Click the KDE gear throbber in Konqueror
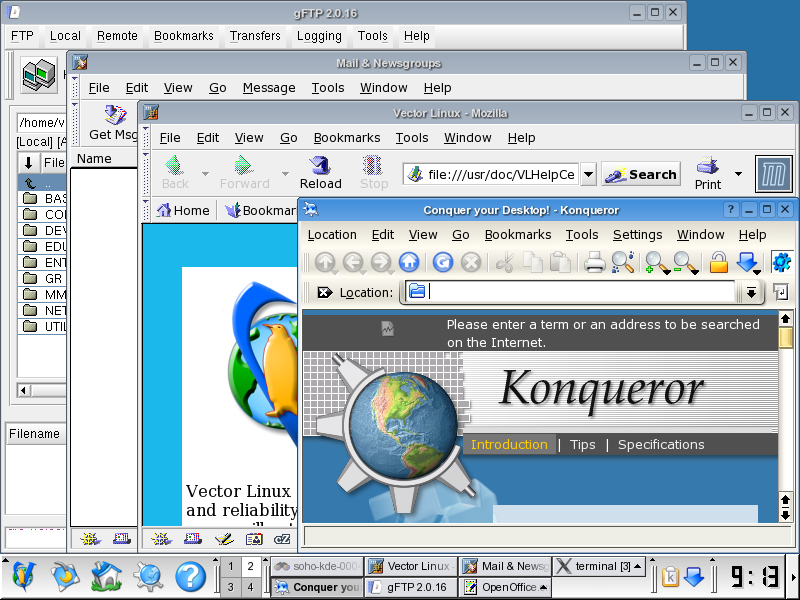Screen dimensions: 800x600 pyautogui.click(x=782, y=263)
